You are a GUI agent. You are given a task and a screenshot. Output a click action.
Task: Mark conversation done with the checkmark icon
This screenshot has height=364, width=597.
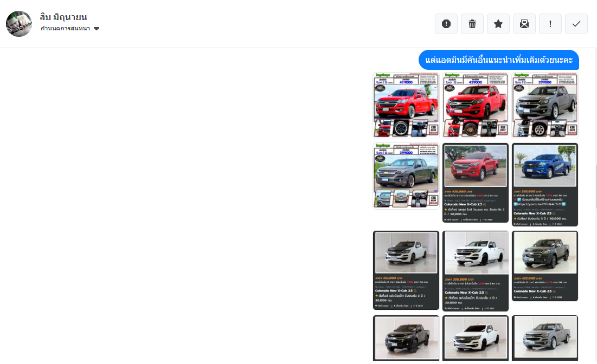pyautogui.click(x=576, y=24)
